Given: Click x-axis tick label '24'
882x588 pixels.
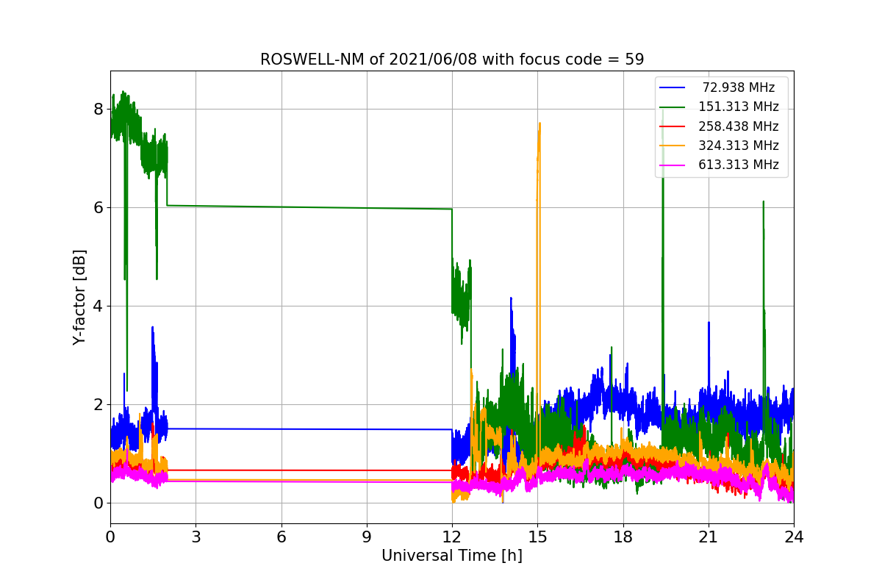Looking at the screenshot, I should (x=794, y=537).
